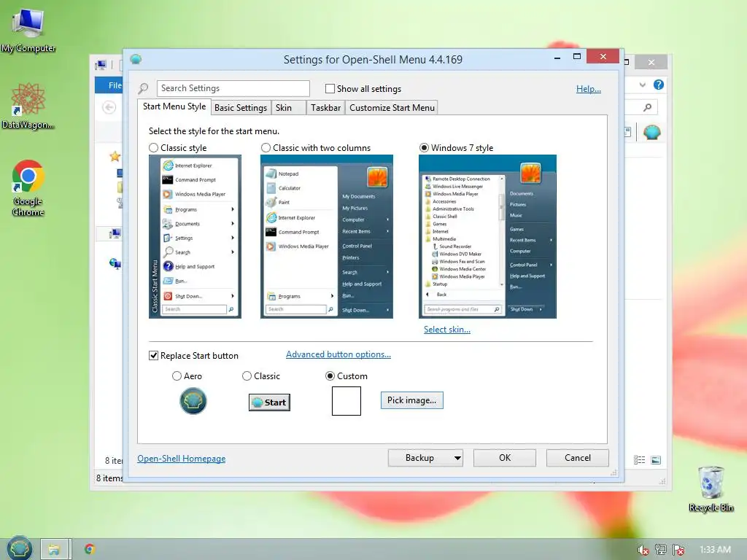Click the taskbar clock showing 1:33 AM
747x560 pixels.
point(715,550)
